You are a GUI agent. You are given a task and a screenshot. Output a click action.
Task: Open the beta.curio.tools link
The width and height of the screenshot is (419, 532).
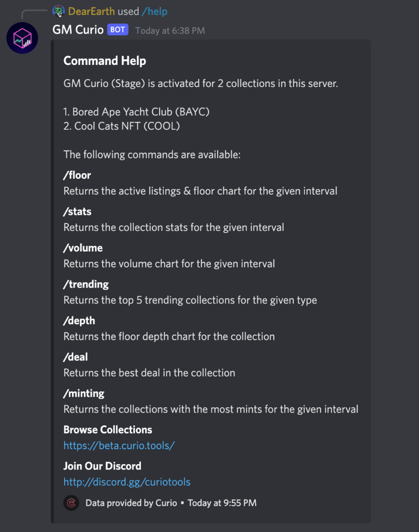pos(119,445)
